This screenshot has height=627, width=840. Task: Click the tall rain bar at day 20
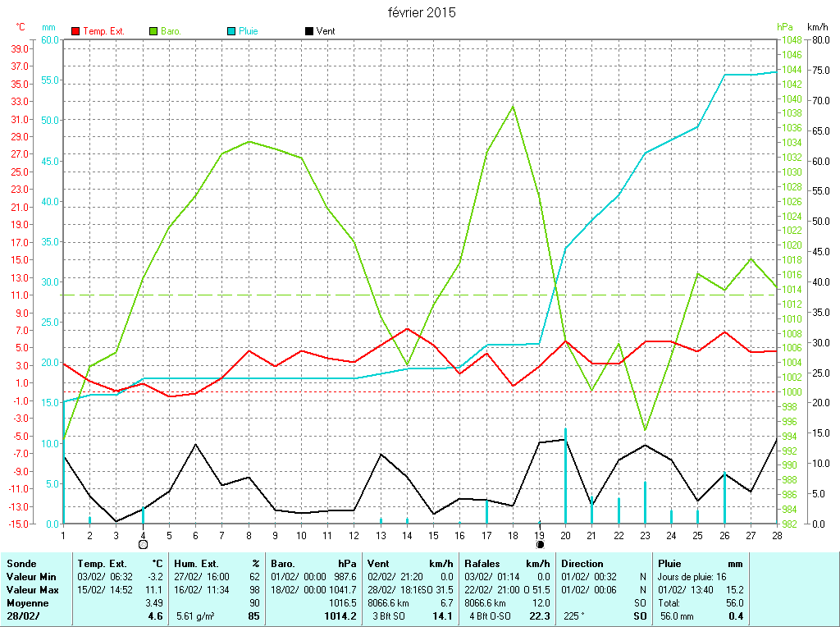point(565,476)
